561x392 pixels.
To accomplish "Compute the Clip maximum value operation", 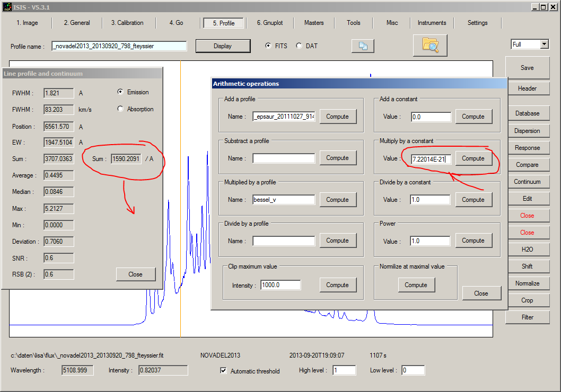I will [x=338, y=285].
